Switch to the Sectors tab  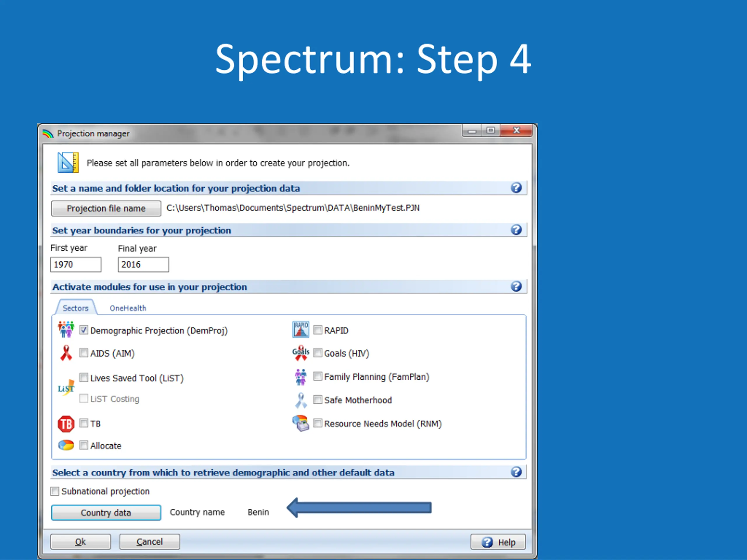tap(76, 308)
